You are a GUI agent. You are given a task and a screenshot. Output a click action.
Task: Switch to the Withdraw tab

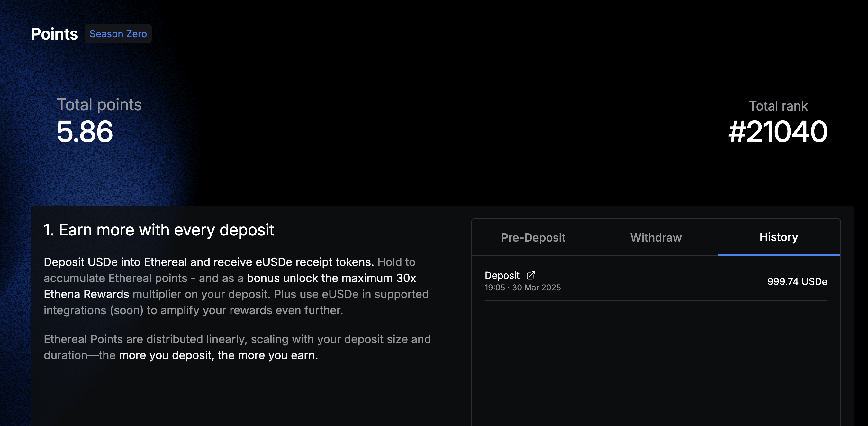pos(656,238)
